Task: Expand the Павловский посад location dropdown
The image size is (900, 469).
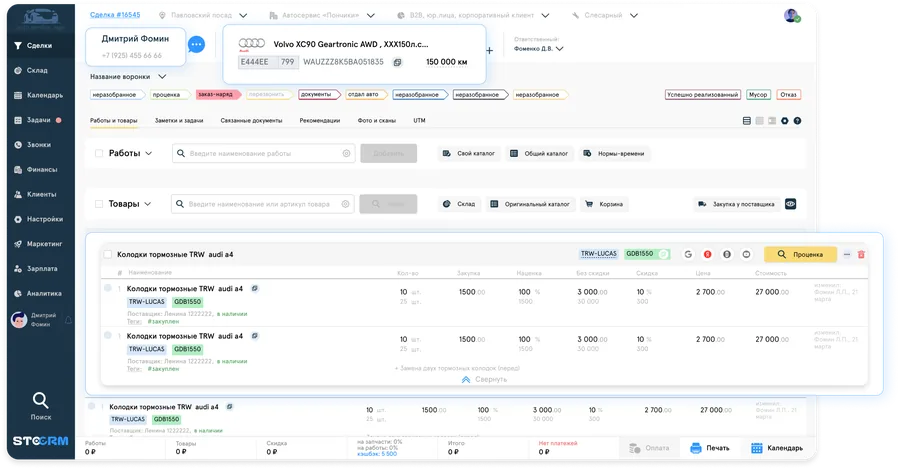Action: point(243,15)
